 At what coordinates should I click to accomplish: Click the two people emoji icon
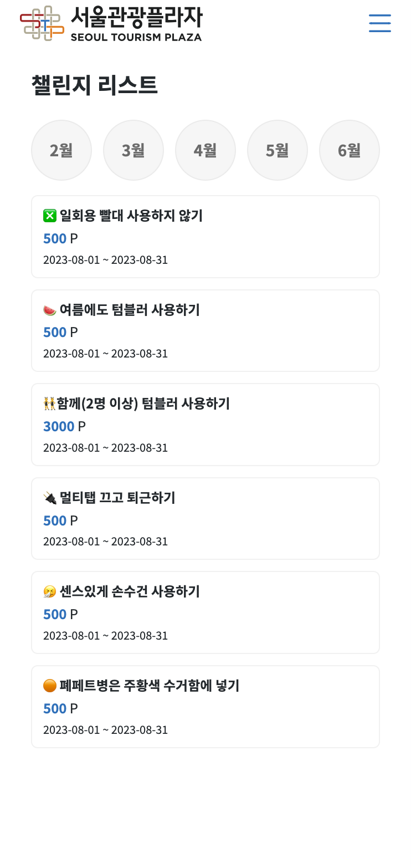pos(50,404)
